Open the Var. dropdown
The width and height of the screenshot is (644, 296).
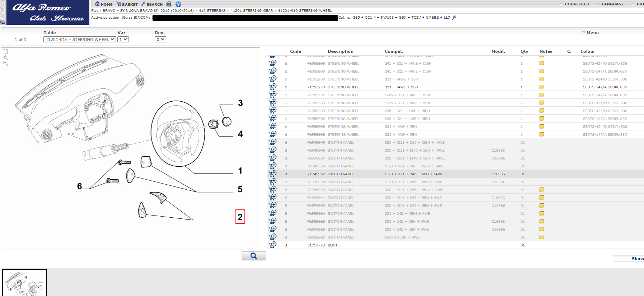point(123,40)
